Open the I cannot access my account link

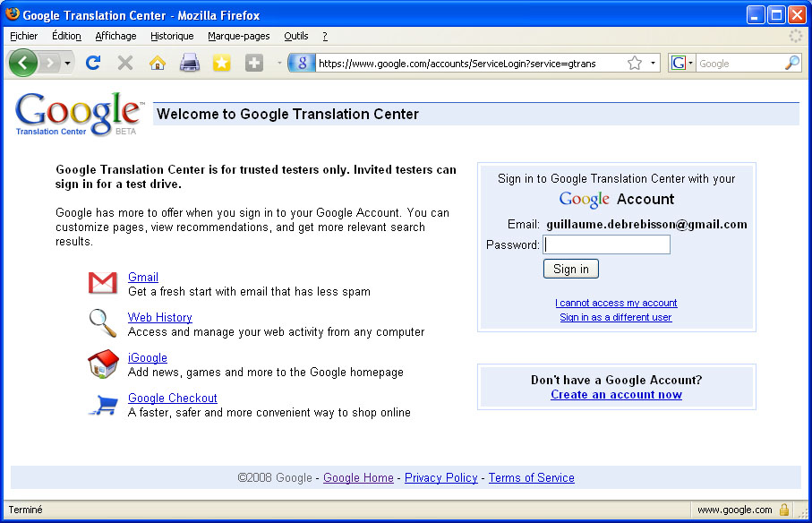tap(616, 303)
